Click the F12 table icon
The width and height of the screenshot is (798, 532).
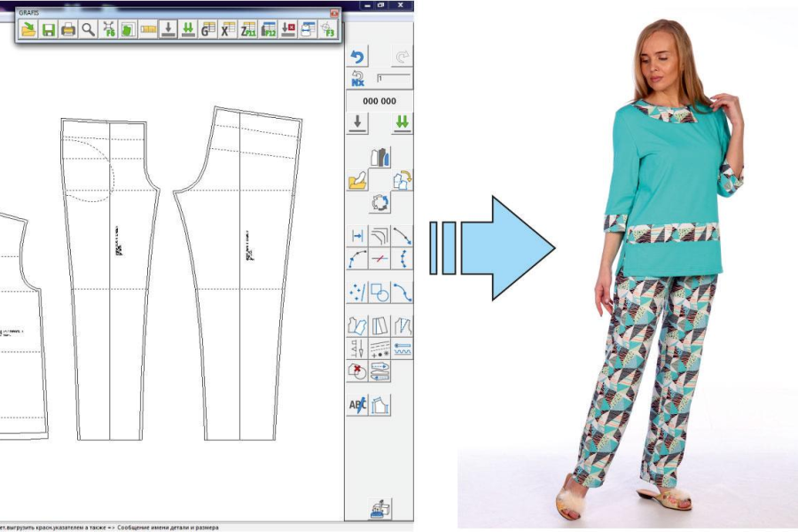tap(269, 30)
